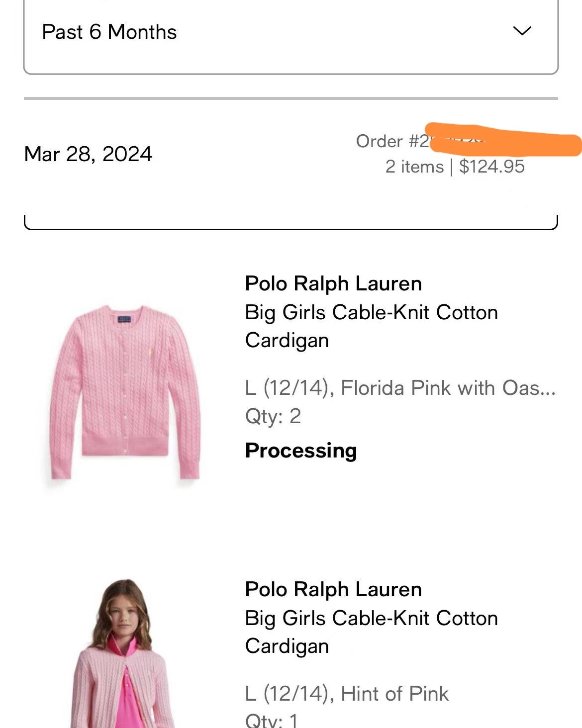This screenshot has width=582, height=728.
Task: Click the $124.95 order total
Action: click(x=491, y=167)
